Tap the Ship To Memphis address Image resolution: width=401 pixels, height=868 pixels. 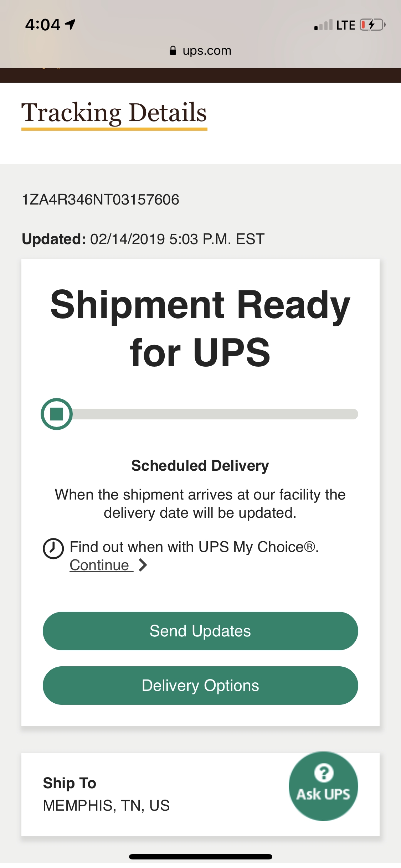click(x=106, y=805)
